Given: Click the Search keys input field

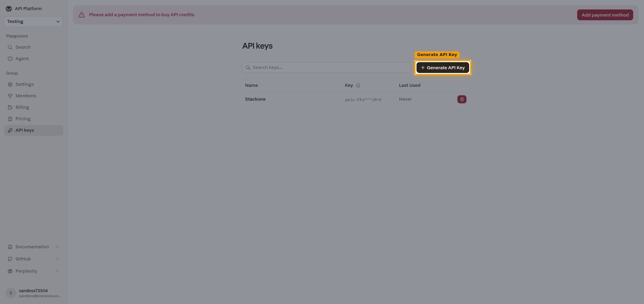Looking at the screenshot, I should pos(326,68).
